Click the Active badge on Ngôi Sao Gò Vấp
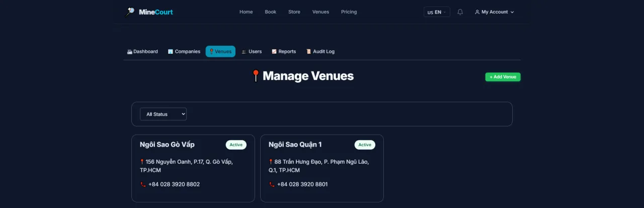The image size is (644, 208). click(236, 145)
